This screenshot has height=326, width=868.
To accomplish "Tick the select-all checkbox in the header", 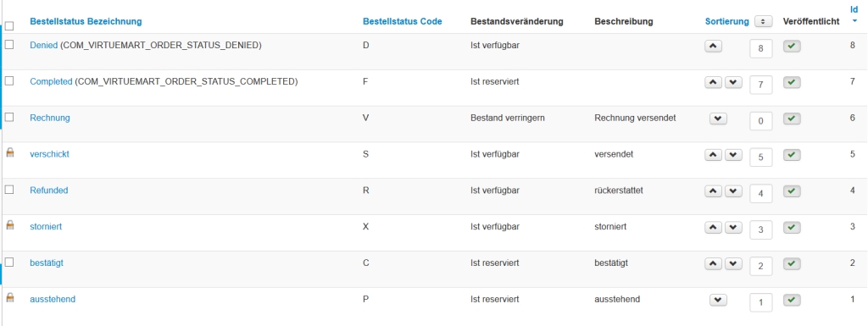I will click(8, 26).
